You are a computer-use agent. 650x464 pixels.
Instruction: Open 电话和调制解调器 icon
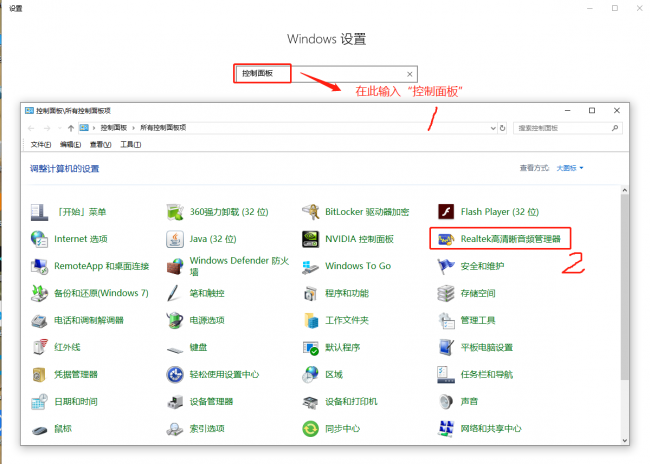click(x=39, y=321)
